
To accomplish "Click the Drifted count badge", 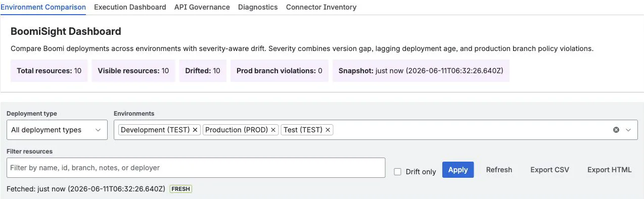I will pos(203,71).
